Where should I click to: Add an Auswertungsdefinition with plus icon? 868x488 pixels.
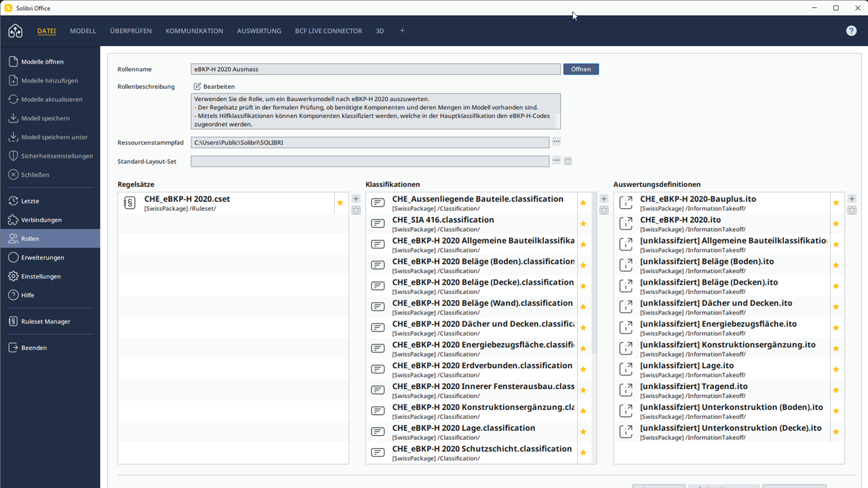852,199
